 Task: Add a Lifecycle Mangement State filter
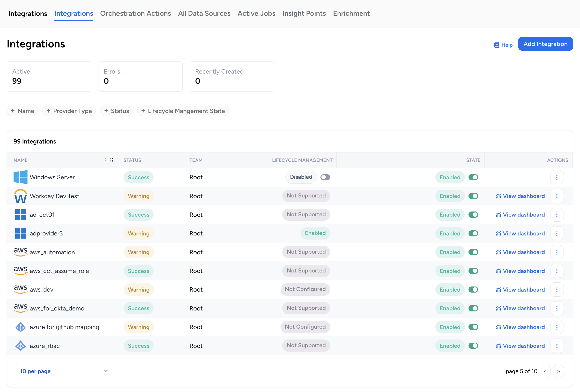pos(183,111)
